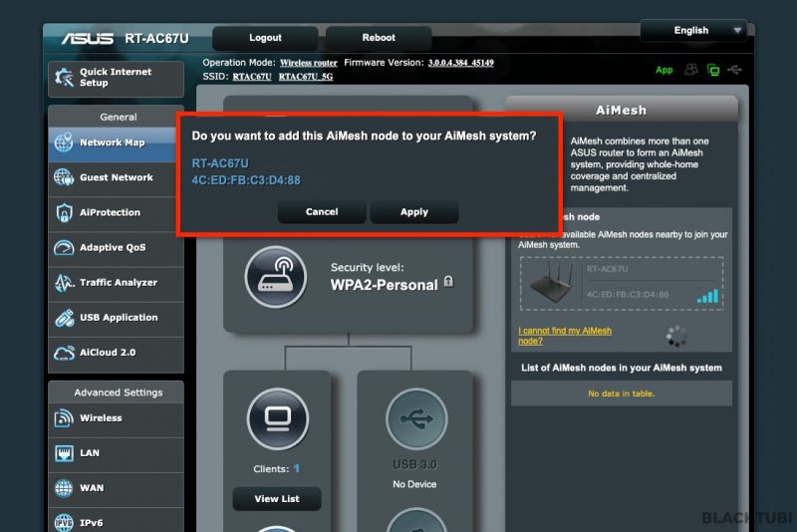Open the Wireless advanced settings item
797x532 pixels.
click(x=116, y=418)
